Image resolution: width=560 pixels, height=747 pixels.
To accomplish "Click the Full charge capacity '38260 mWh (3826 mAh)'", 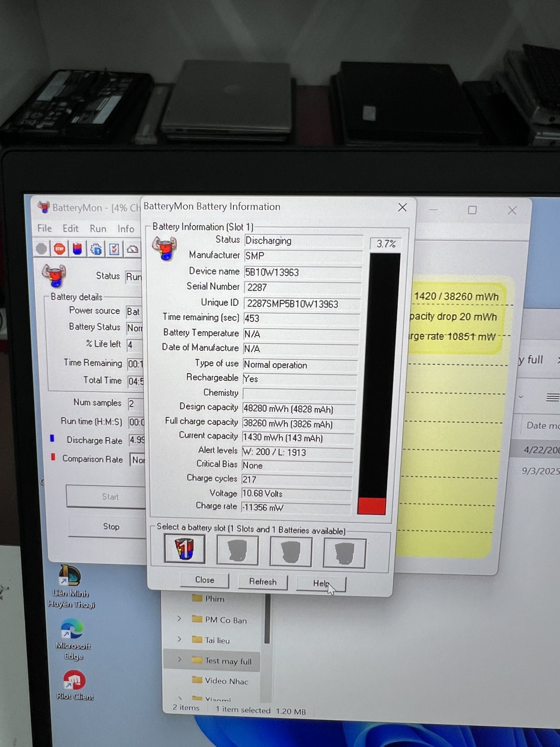I will [299, 424].
